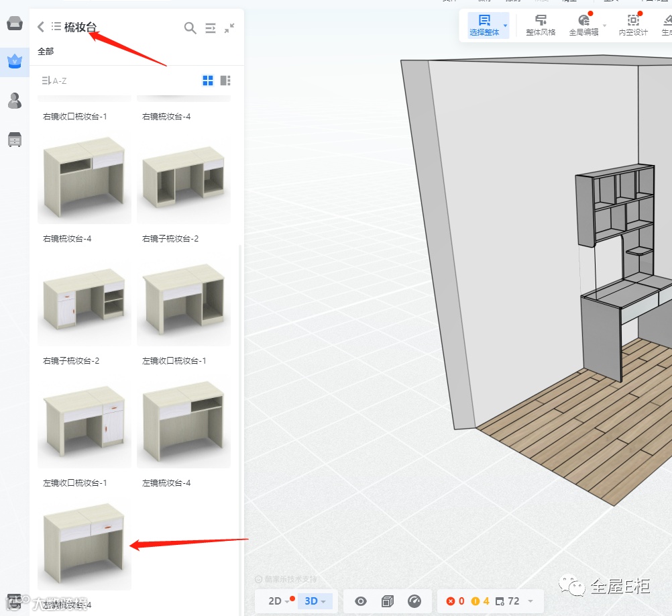This screenshot has width=672, height=616.
Task: Select the 全部 filter tab
Action: pyautogui.click(x=46, y=52)
